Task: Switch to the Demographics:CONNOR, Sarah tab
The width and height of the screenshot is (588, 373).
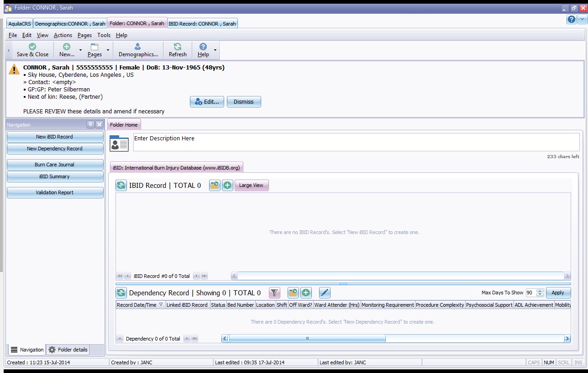Action: (70, 24)
